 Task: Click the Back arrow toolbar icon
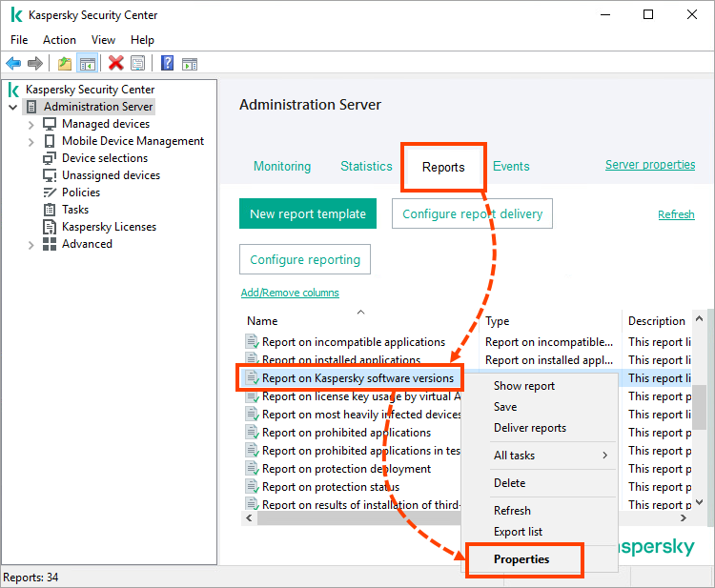coord(13,64)
